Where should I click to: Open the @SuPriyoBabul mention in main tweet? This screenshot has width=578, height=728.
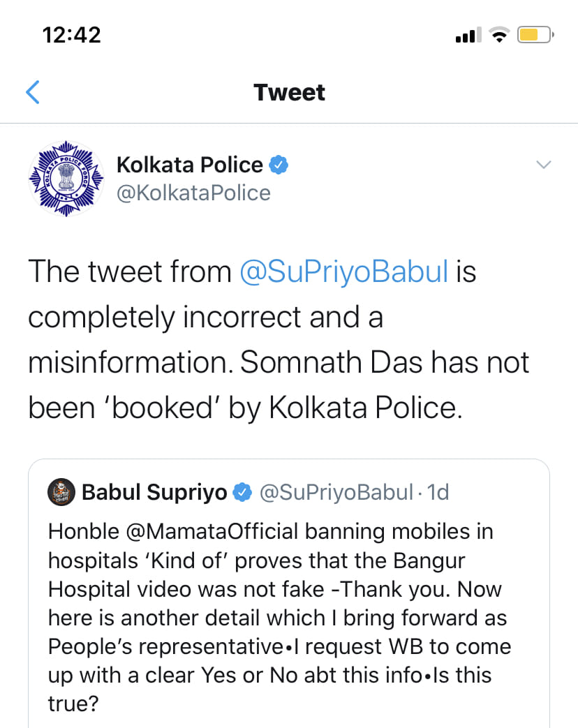click(343, 272)
